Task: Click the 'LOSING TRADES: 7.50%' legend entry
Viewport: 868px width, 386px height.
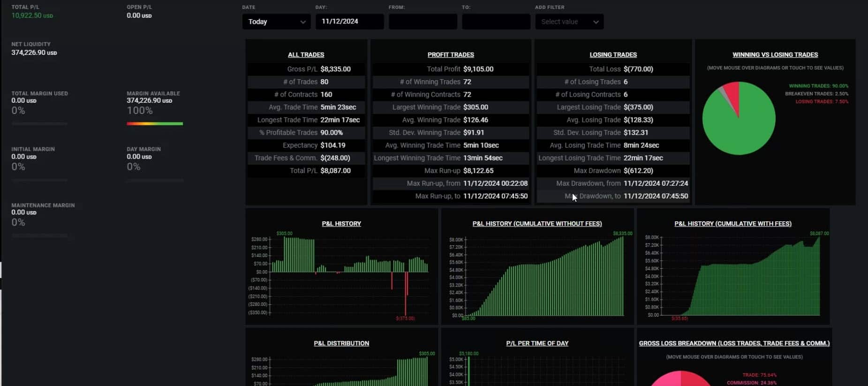Action: tap(822, 102)
